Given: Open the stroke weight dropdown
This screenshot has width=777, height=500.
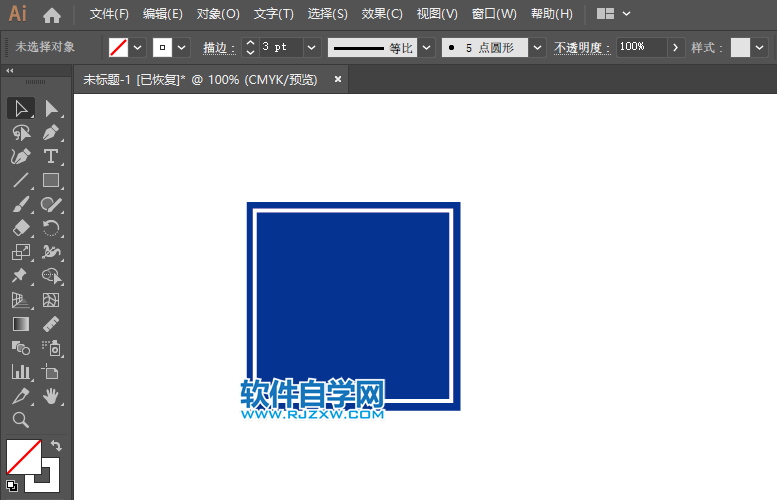Looking at the screenshot, I should pos(311,47).
